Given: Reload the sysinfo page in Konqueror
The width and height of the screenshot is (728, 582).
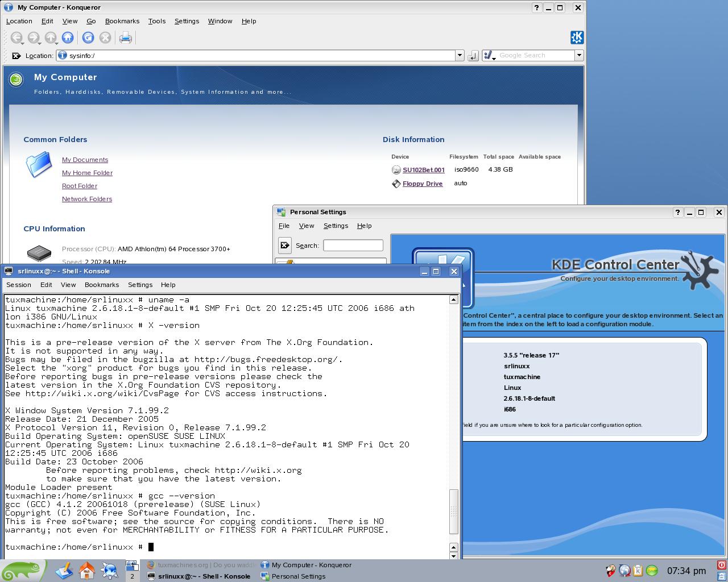Looking at the screenshot, I should pyautogui.click(x=88, y=38).
